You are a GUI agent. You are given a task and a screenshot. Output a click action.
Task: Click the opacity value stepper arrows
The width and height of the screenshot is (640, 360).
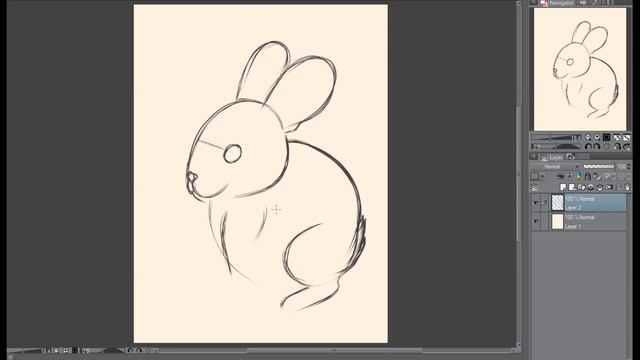[629, 167]
